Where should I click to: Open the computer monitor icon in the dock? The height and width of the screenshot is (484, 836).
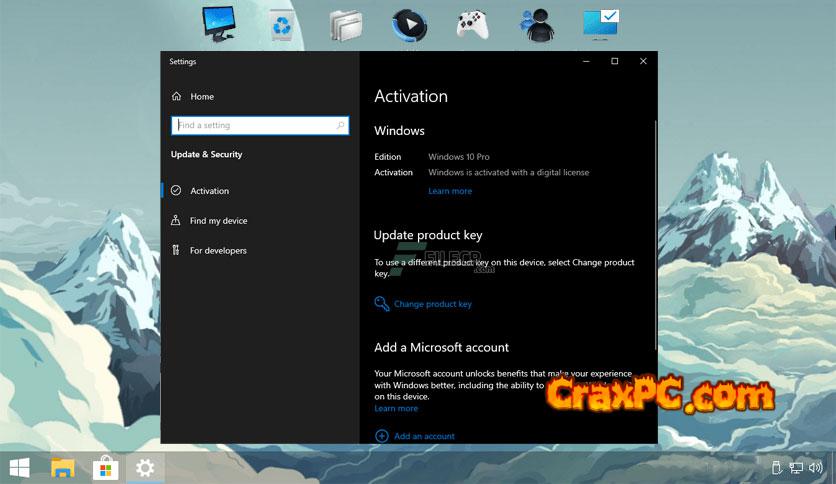coord(219,22)
